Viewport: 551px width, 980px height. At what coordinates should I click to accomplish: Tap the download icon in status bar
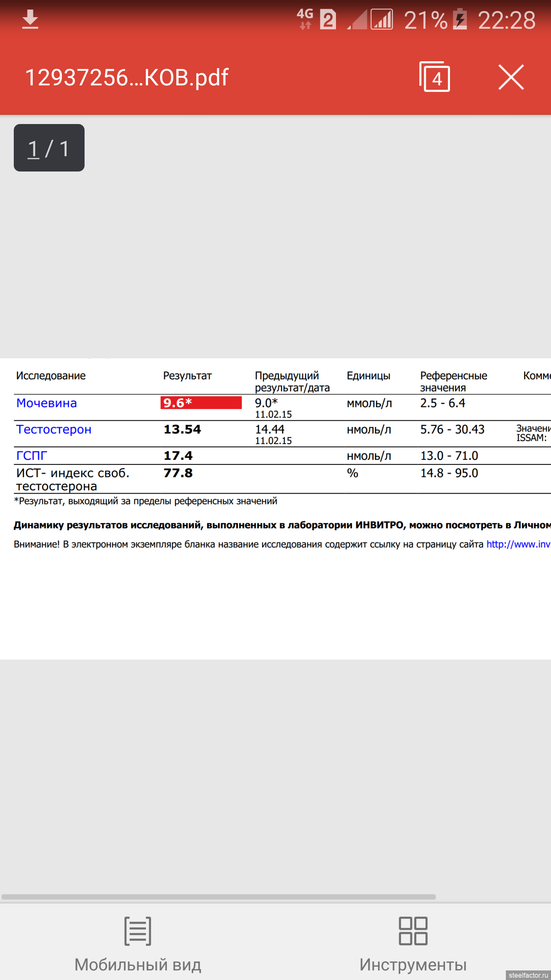coord(30,20)
